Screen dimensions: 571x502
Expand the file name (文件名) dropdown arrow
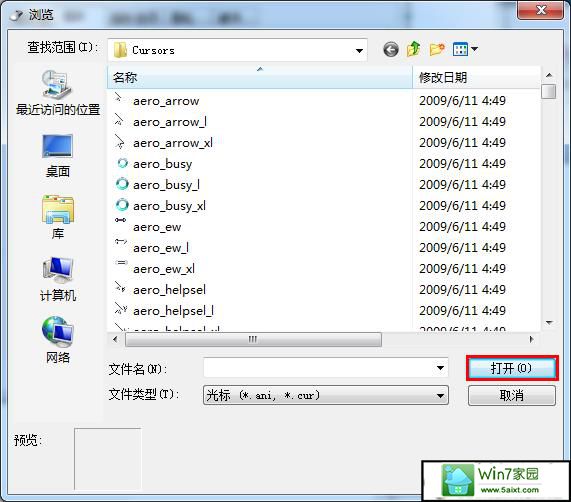(x=440, y=368)
